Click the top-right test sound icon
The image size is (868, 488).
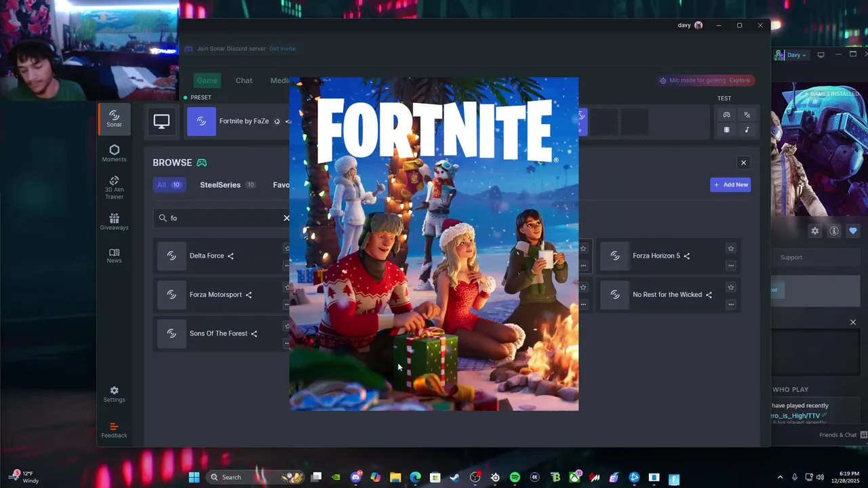coord(747,115)
